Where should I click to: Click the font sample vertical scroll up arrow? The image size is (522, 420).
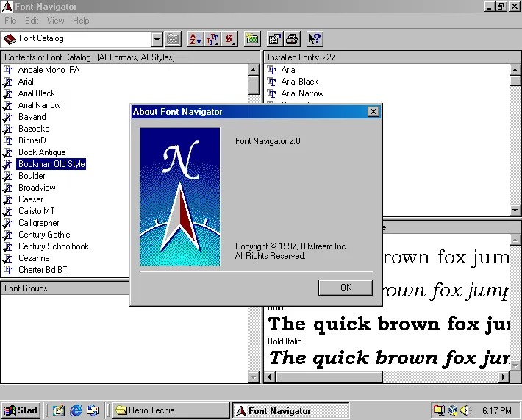pyautogui.click(x=515, y=240)
